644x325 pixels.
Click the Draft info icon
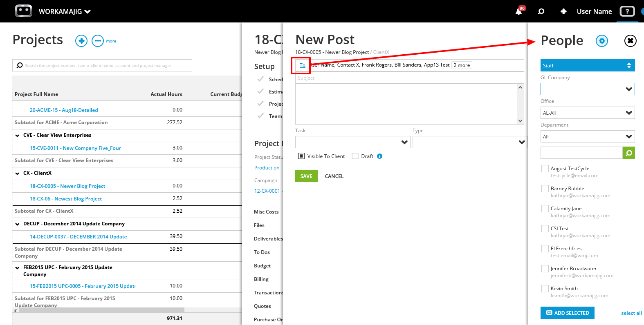379,156
